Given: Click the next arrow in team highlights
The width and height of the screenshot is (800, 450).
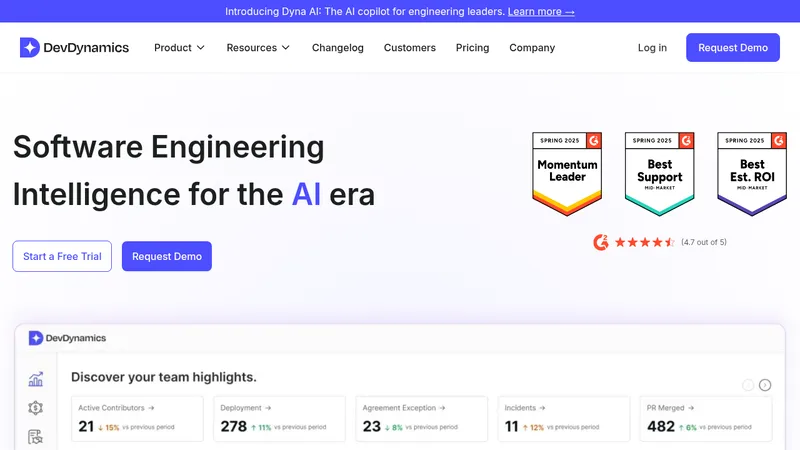Looking at the screenshot, I should pyautogui.click(x=765, y=385).
